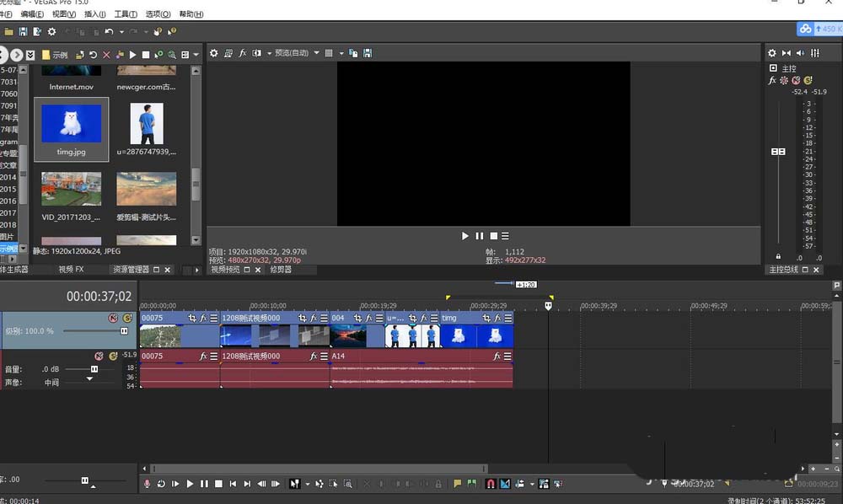The height and width of the screenshot is (504, 843).
Task: Open video preview properties gear
Action: pos(214,53)
